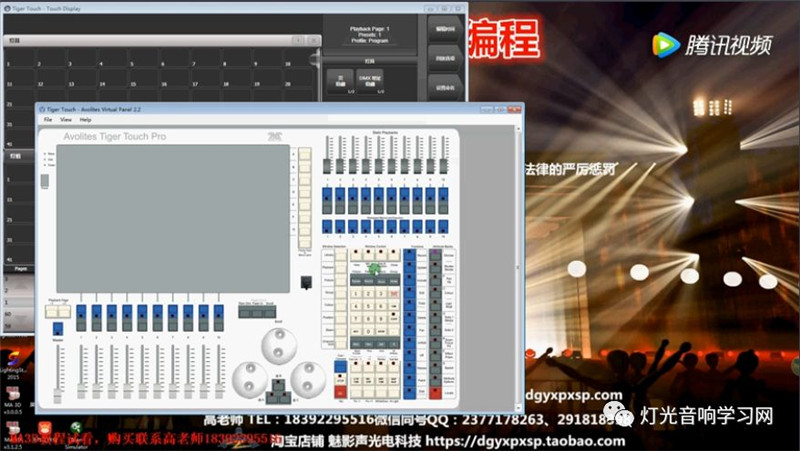Flip the mode key switch left of screen
This screenshot has height=451, width=800.
pyautogui.click(x=44, y=181)
